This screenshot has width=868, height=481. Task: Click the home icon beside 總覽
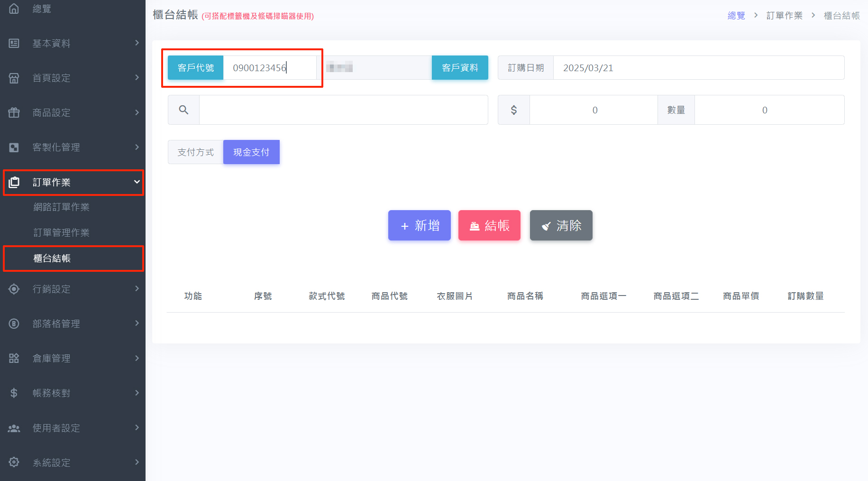pos(14,9)
